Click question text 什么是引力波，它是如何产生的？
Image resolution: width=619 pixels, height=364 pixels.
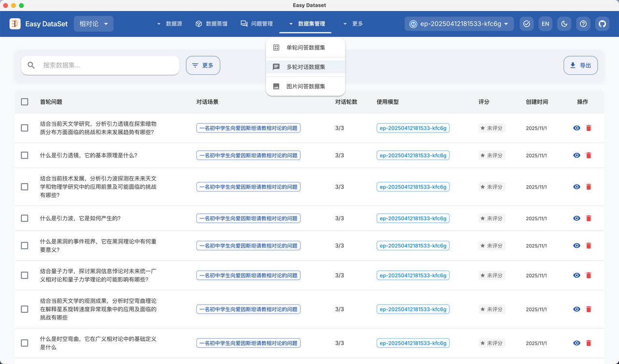coord(80,218)
